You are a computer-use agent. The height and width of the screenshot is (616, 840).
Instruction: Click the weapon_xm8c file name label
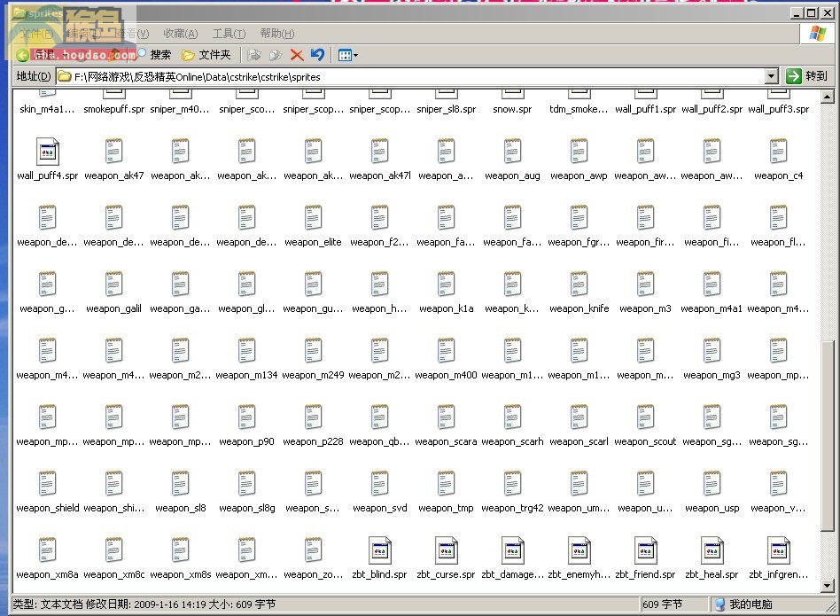113,574
